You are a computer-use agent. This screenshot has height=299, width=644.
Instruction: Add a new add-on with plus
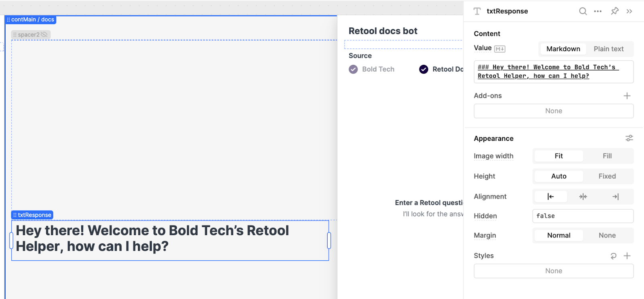627,96
